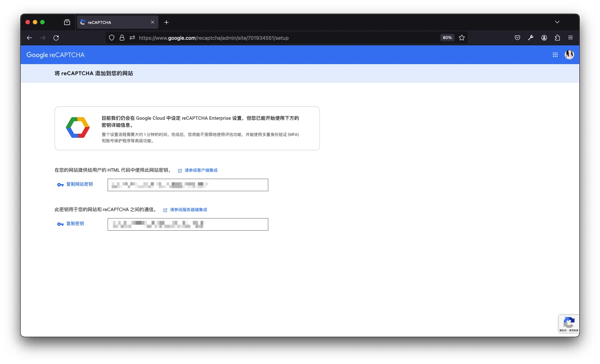Screen dimensions: 600x364
Task: Click the padlock site security icon
Action: tap(122, 38)
